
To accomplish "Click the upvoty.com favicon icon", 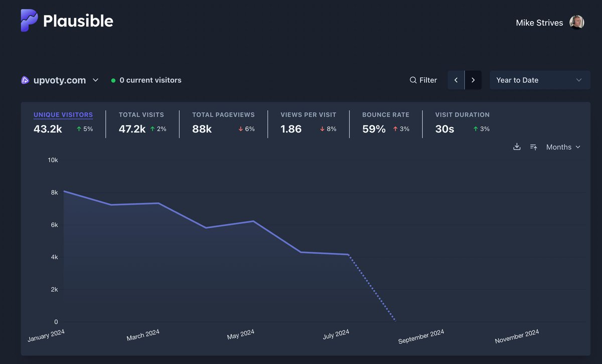I will (x=25, y=80).
